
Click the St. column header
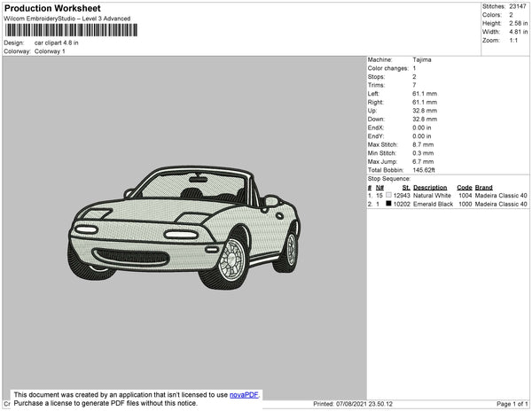click(406, 187)
